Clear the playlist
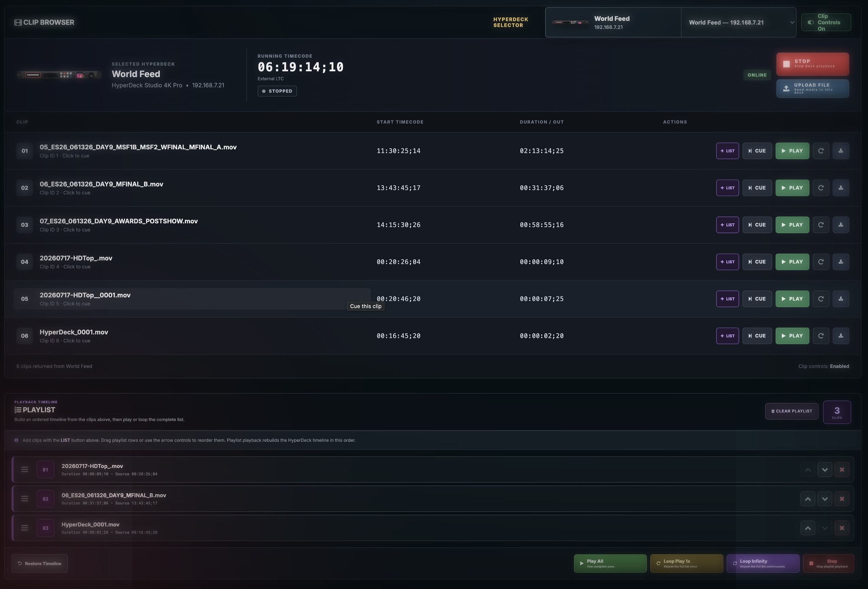868x589 pixels. [791, 411]
